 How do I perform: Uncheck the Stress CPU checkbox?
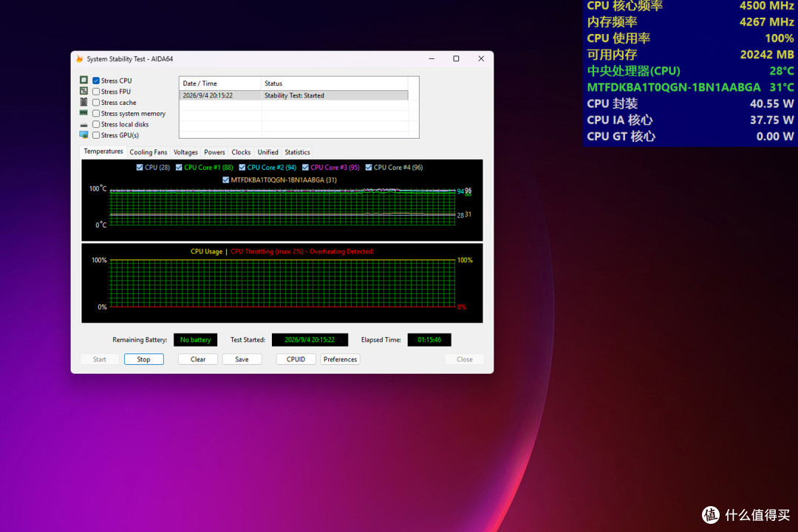coord(95,81)
